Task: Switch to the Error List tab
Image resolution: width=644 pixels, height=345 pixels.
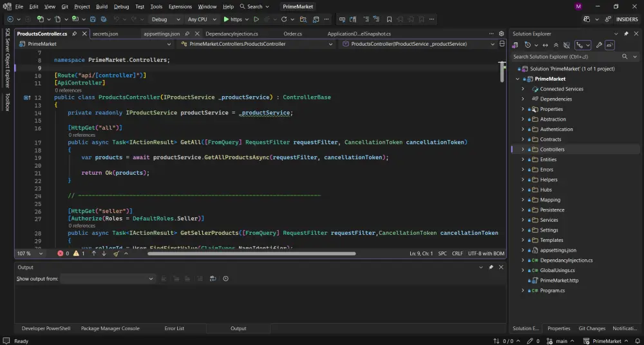Action: pos(174,328)
